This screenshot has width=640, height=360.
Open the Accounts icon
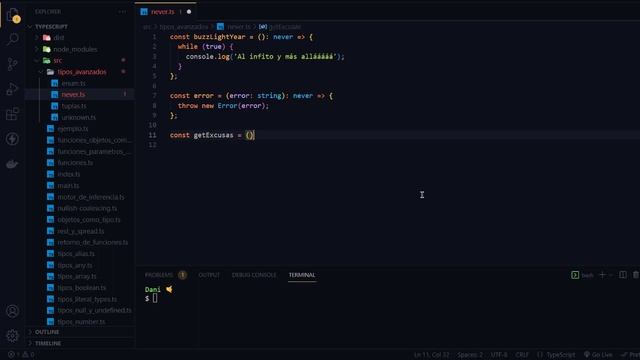tap(13, 311)
